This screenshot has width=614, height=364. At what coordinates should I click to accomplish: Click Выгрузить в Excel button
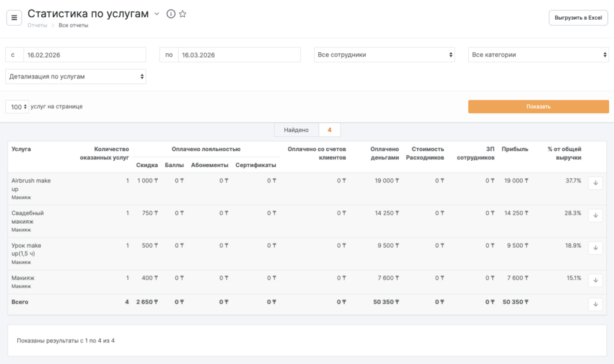(578, 18)
